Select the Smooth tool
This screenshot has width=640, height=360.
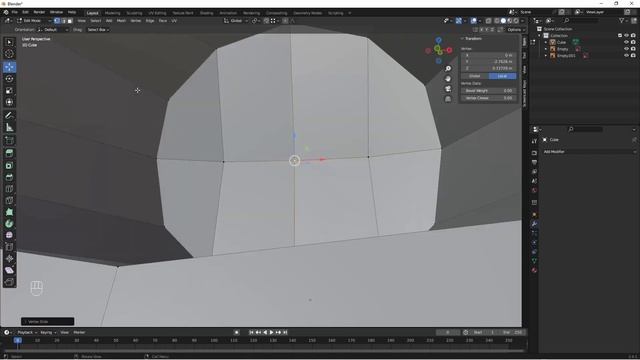pos(9,236)
